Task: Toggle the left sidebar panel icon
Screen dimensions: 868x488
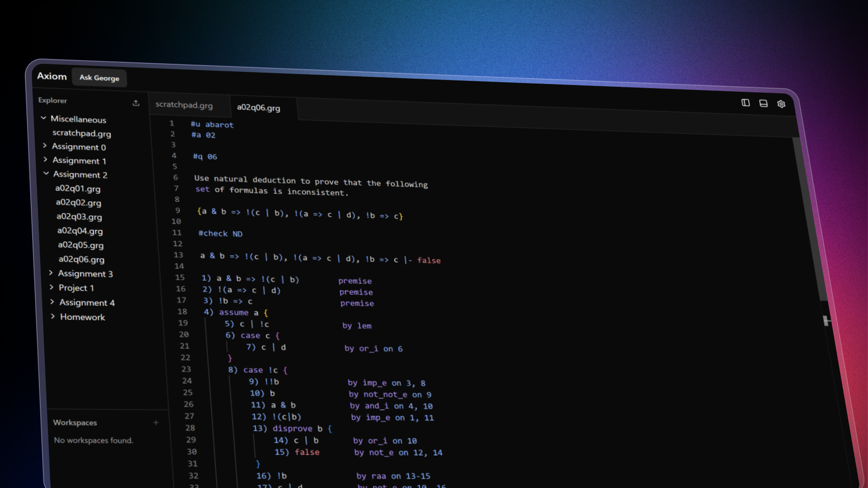Action: click(x=745, y=103)
